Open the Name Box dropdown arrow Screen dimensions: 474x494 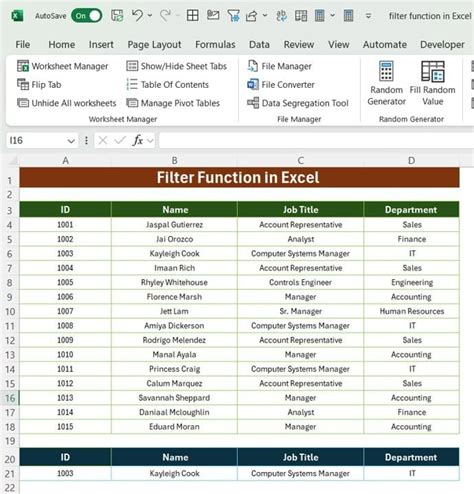pyautogui.click(x=71, y=141)
